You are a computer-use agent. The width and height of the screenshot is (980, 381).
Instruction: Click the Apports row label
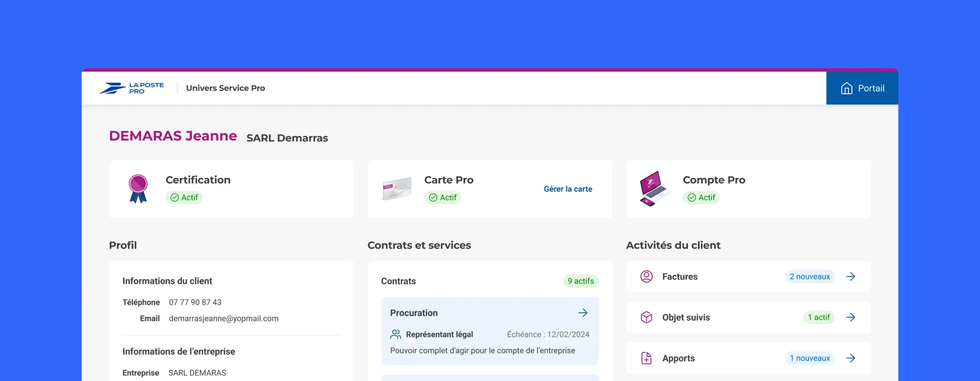point(678,358)
